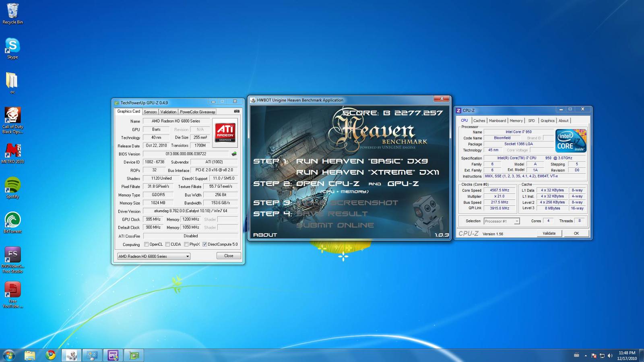This screenshot has height=362, width=644.
Task: Show hidden tray icons arrow
Action: tap(586, 356)
